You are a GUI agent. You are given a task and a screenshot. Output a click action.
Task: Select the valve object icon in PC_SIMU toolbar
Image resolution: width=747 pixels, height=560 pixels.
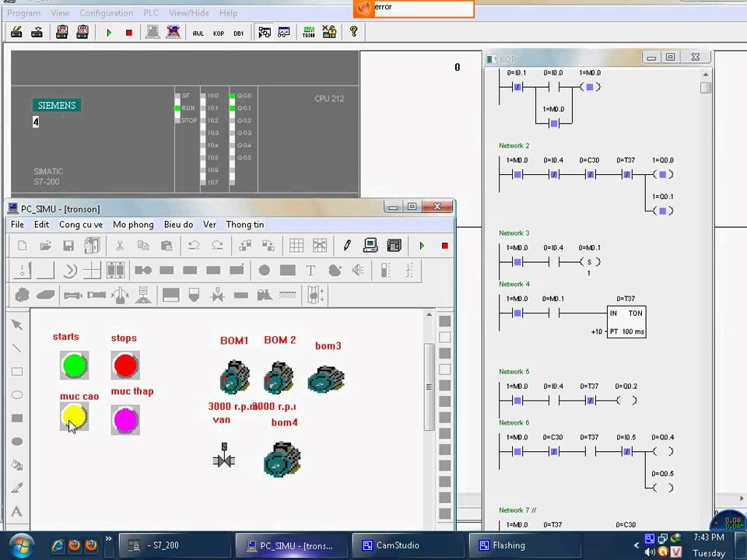[x=218, y=296]
